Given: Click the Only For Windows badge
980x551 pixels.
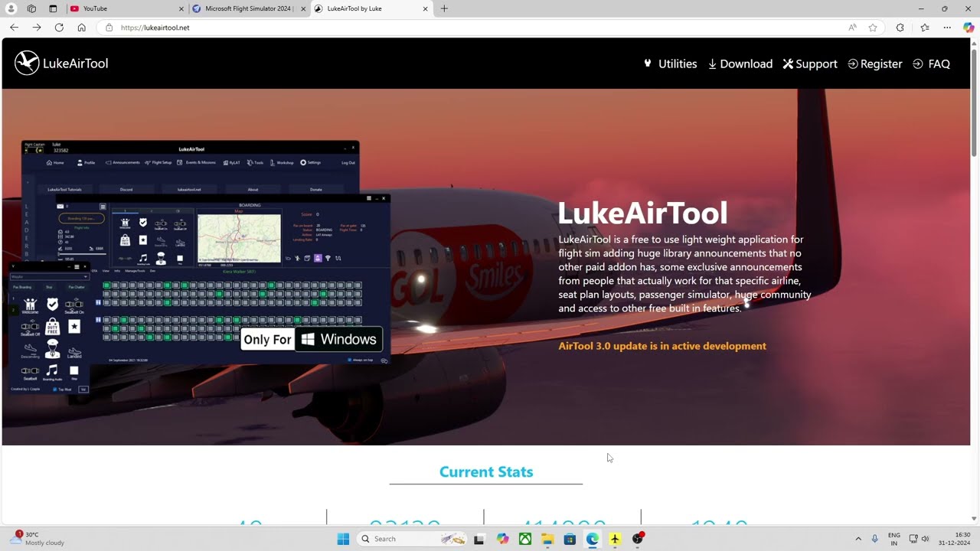Looking at the screenshot, I should pos(312,339).
